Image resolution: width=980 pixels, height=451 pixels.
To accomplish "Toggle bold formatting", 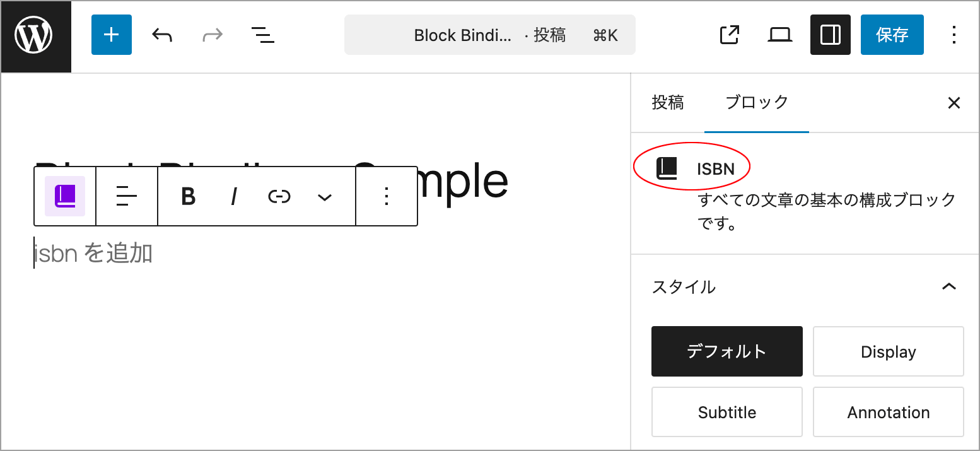I will (x=188, y=196).
